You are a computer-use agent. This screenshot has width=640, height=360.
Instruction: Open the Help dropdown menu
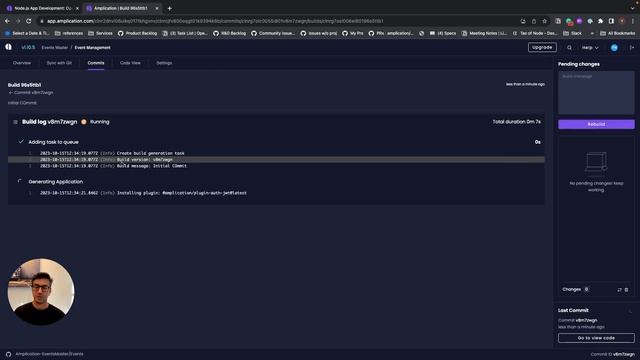(590, 48)
